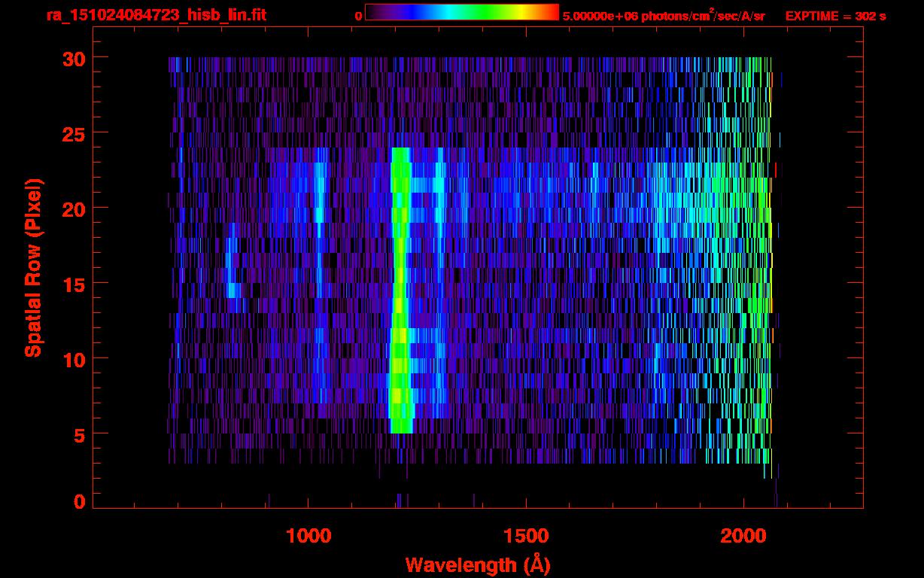Click the EXPTIME = 302 s text
Screen dimensions: 924x578
coord(836,16)
